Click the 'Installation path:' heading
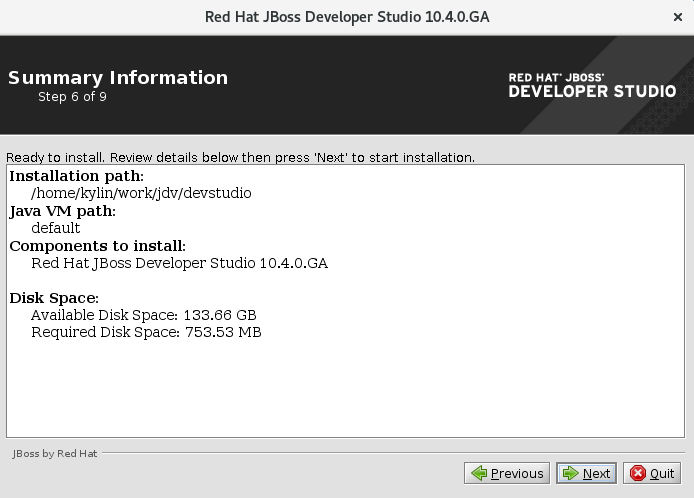Viewport: 694px width, 498px height. point(77,176)
